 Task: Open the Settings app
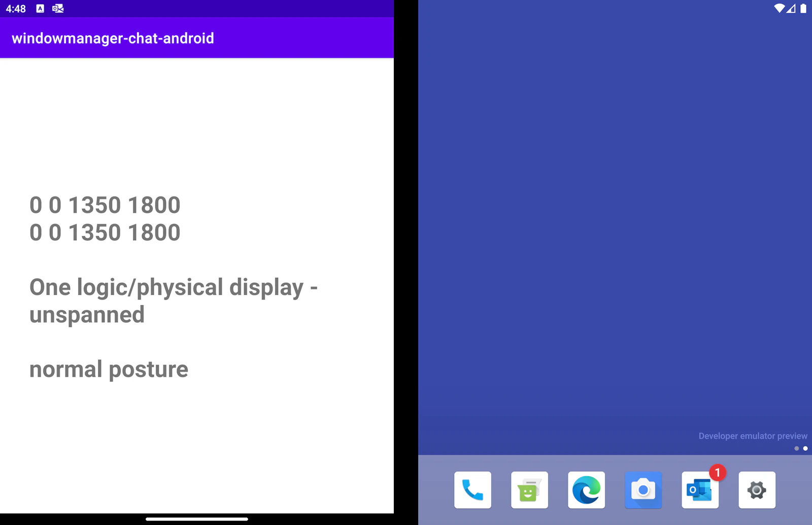pos(757,490)
